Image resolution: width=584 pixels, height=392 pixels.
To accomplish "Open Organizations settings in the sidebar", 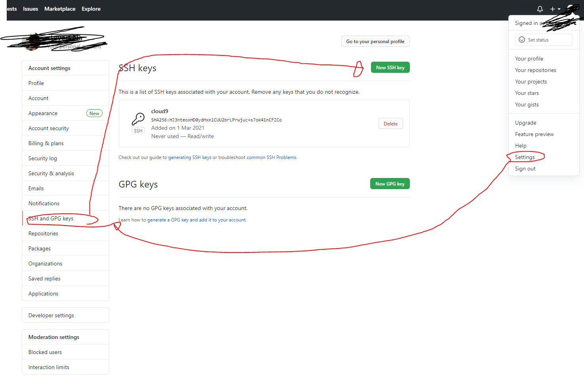I will point(65,263).
